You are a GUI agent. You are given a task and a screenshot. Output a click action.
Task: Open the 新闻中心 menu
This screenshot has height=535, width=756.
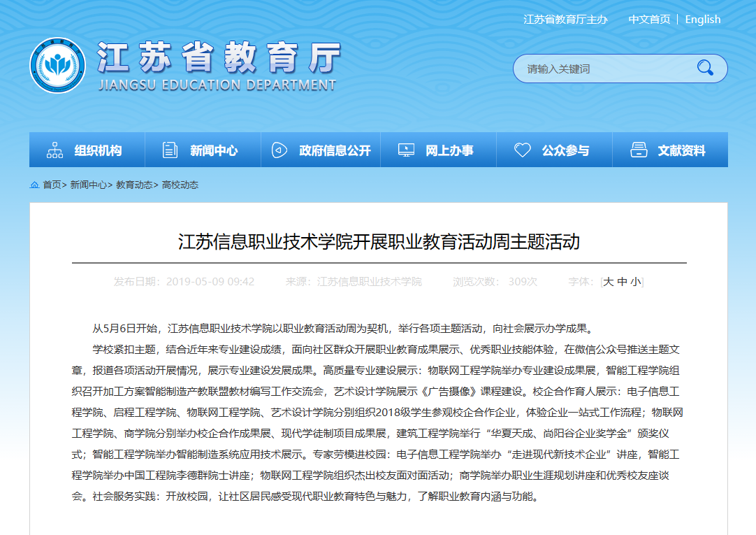click(203, 150)
